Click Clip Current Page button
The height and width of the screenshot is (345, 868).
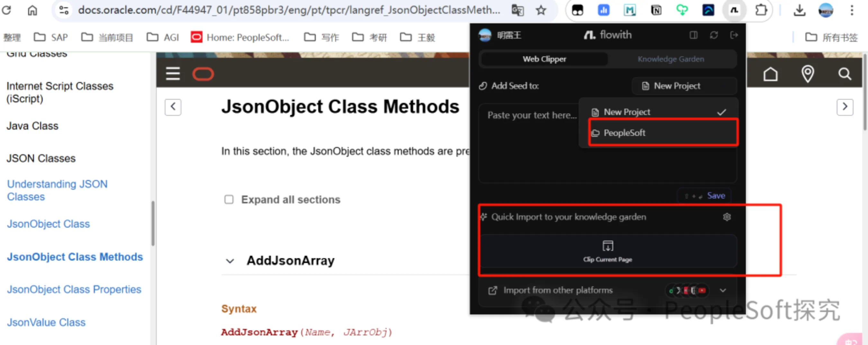point(608,251)
